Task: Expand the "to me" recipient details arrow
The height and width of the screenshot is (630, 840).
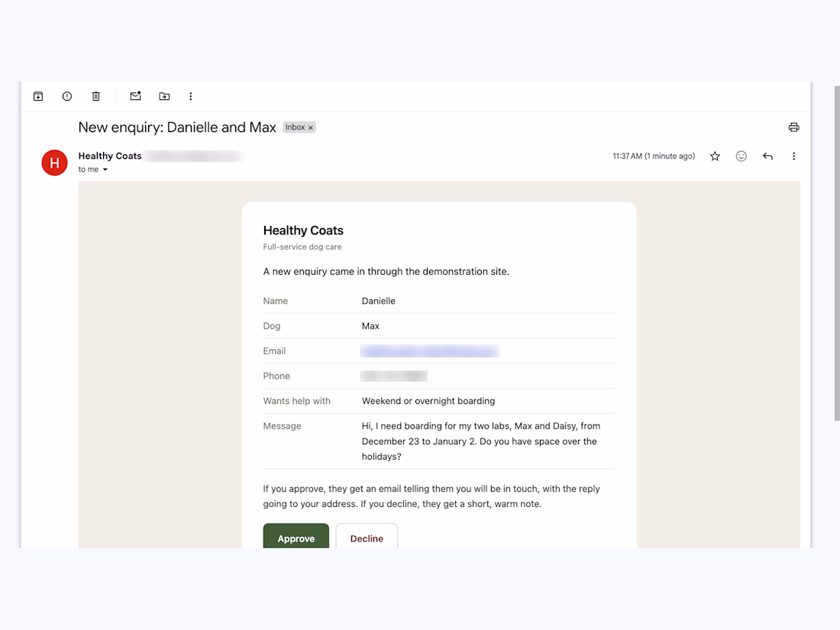Action: (x=105, y=170)
